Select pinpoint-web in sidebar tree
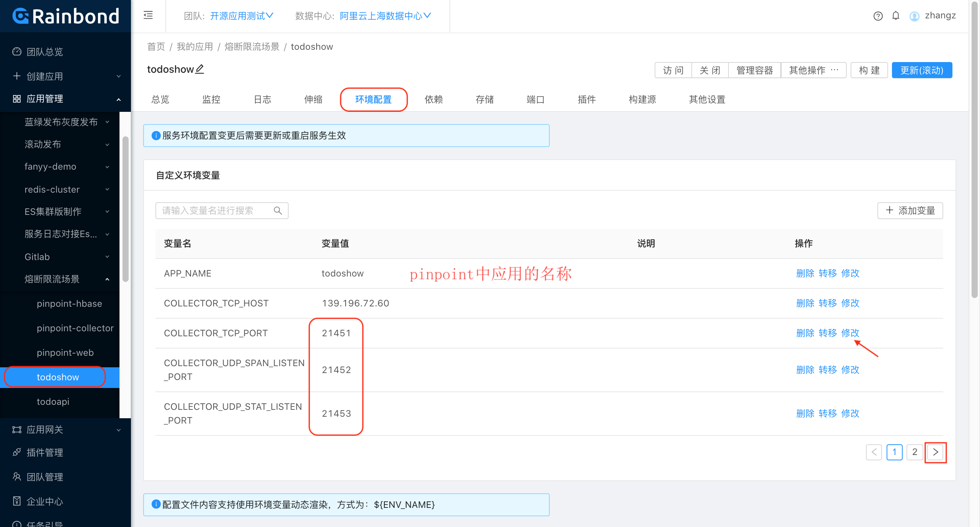This screenshot has height=527, width=980. tap(64, 352)
